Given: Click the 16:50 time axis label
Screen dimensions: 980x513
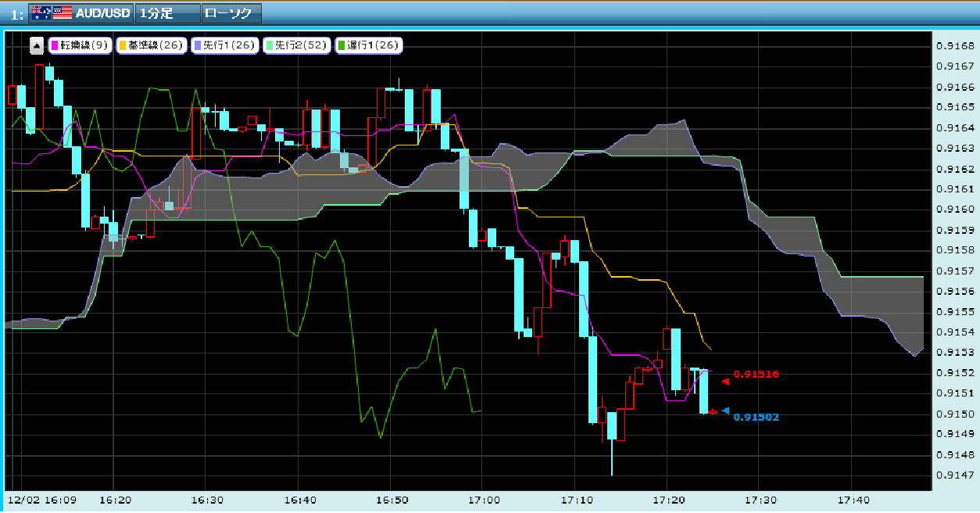Looking at the screenshot, I should tap(392, 499).
